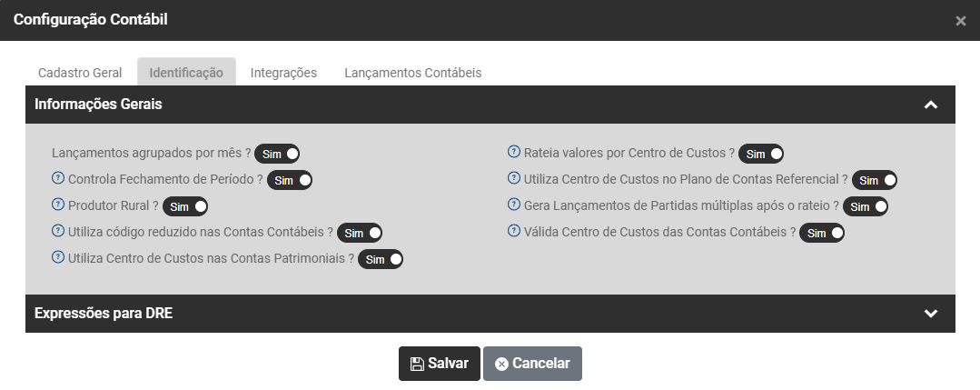The width and height of the screenshot is (980, 390).
Task: Go to Lançamentos Contábeis tab
Action: tap(412, 73)
